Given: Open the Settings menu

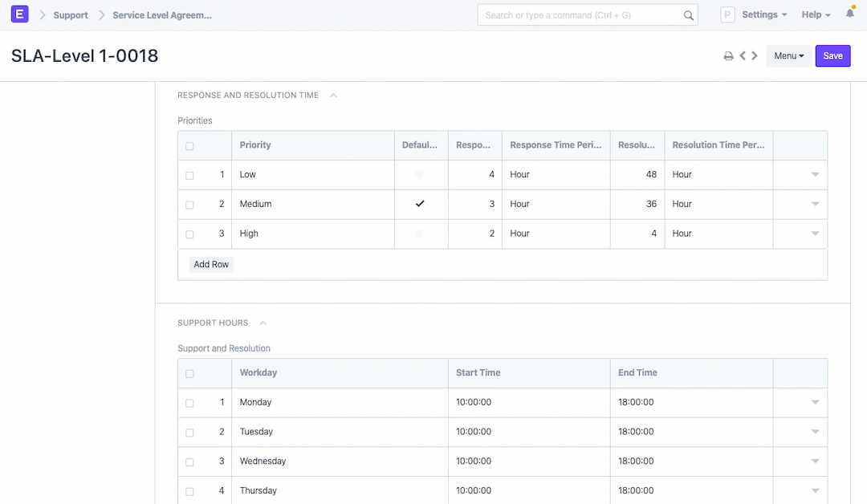Looking at the screenshot, I should click(763, 14).
